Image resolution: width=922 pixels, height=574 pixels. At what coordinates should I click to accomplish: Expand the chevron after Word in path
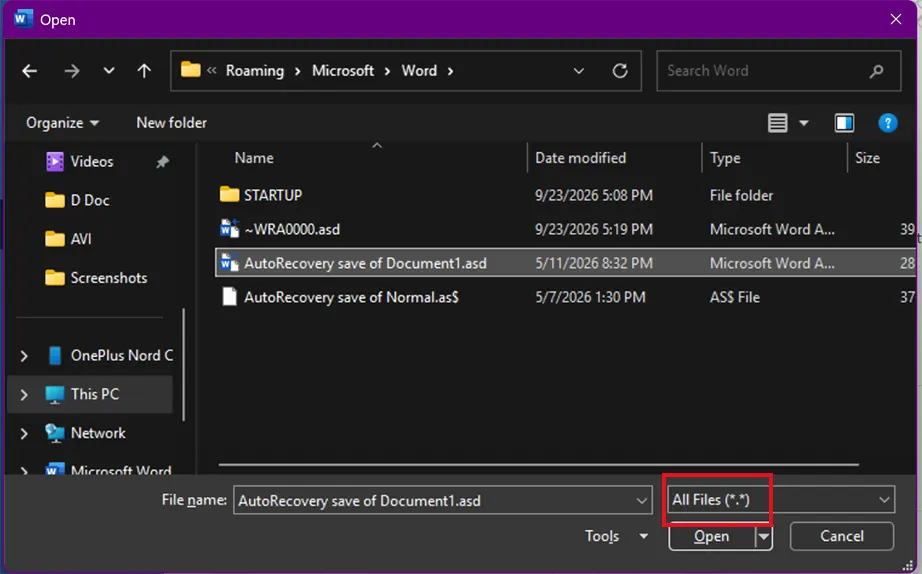click(x=450, y=71)
